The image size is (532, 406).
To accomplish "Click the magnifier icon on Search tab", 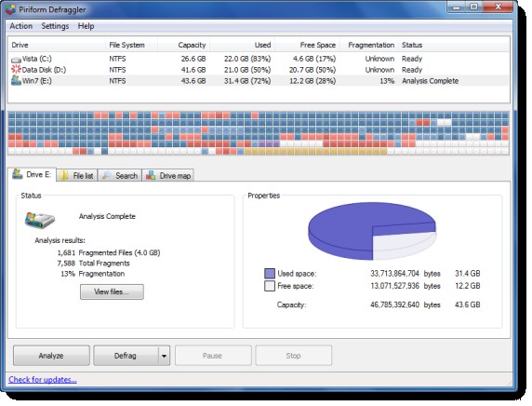I will pos(107,176).
